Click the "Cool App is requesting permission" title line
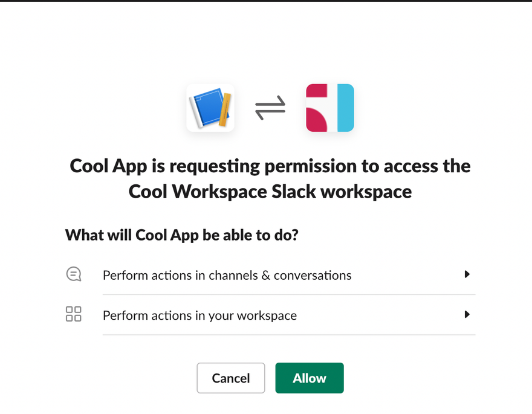532x414 pixels. (x=270, y=166)
